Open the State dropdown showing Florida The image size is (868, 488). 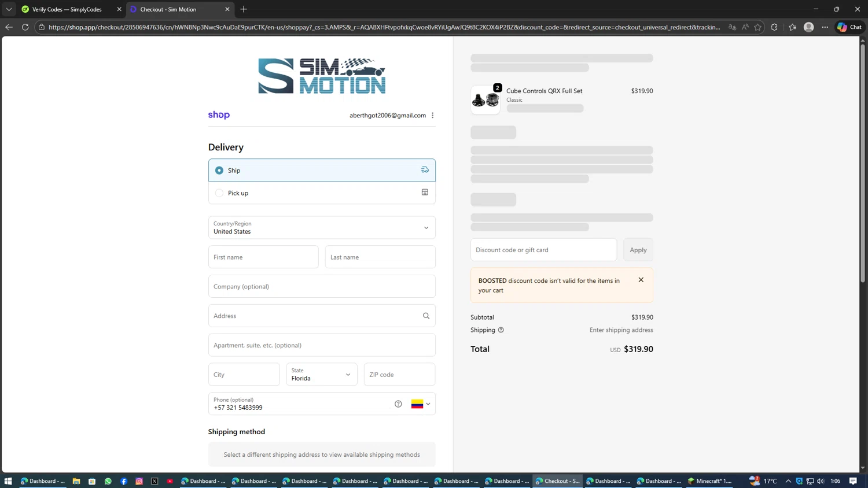[322, 374]
